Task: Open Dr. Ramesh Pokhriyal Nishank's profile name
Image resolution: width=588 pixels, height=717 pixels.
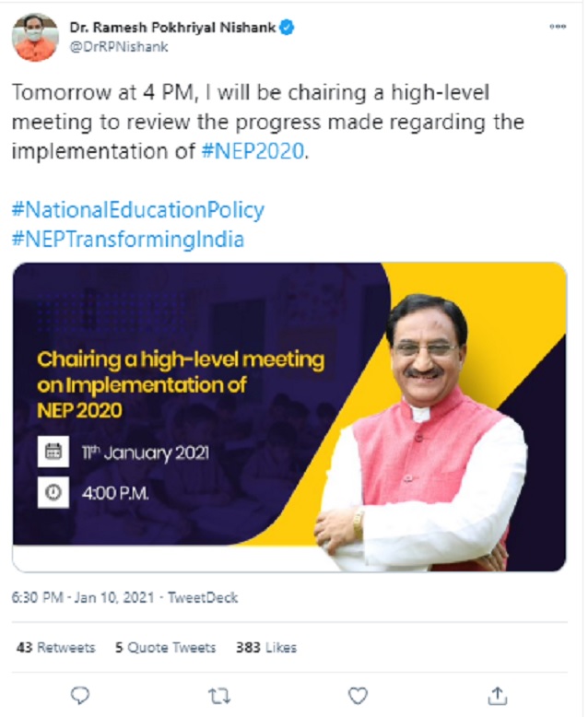Action: 173,28
